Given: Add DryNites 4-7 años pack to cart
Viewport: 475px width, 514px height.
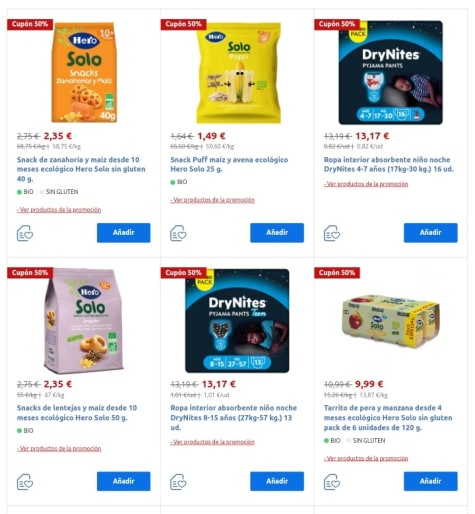Looking at the screenshot, I should [431, 233].
